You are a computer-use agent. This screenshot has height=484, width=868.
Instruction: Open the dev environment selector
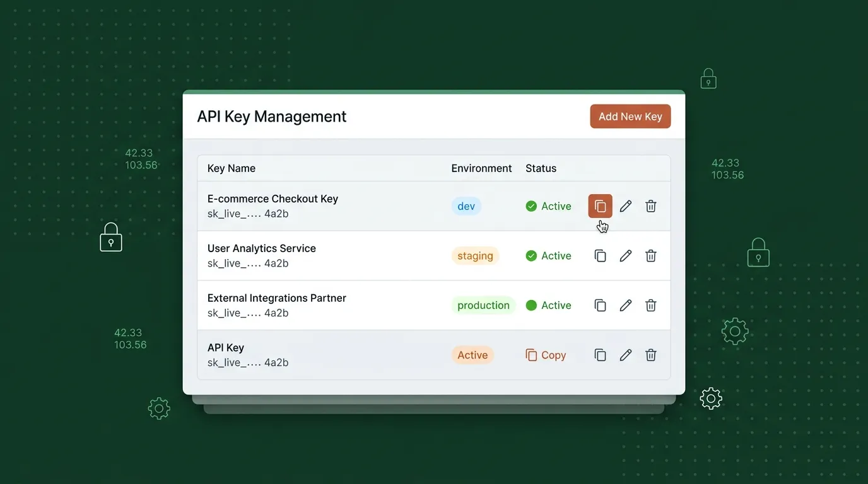click(466, 205)
